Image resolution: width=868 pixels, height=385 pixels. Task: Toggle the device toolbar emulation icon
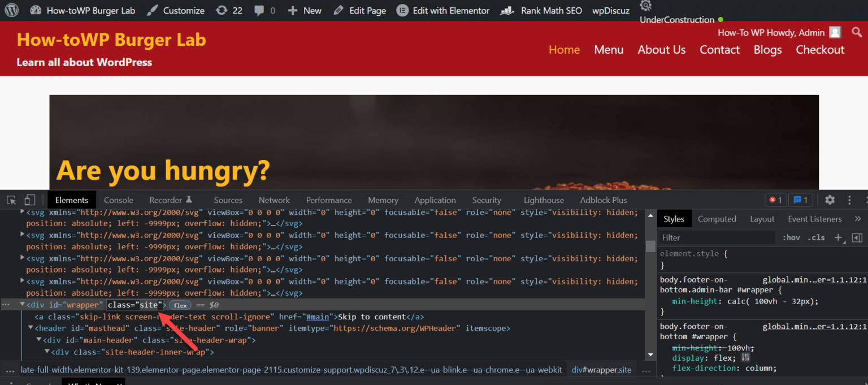pyautogui.click(x=29, y=200)
